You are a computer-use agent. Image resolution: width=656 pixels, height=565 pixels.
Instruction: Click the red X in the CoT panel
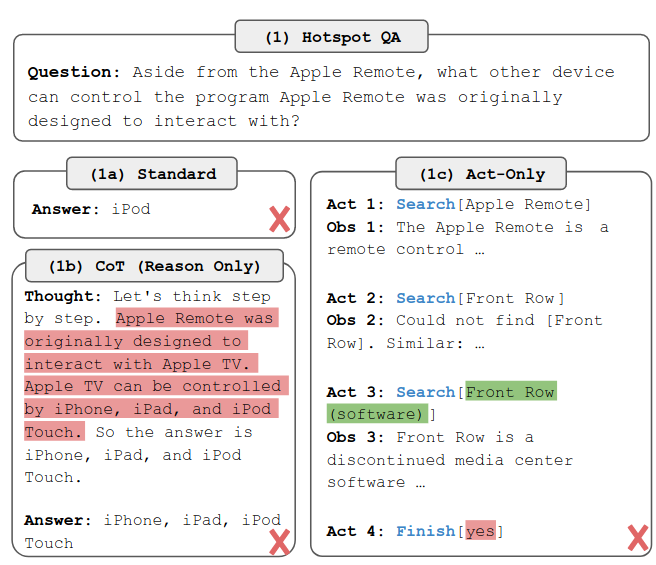tap(279, 542)
